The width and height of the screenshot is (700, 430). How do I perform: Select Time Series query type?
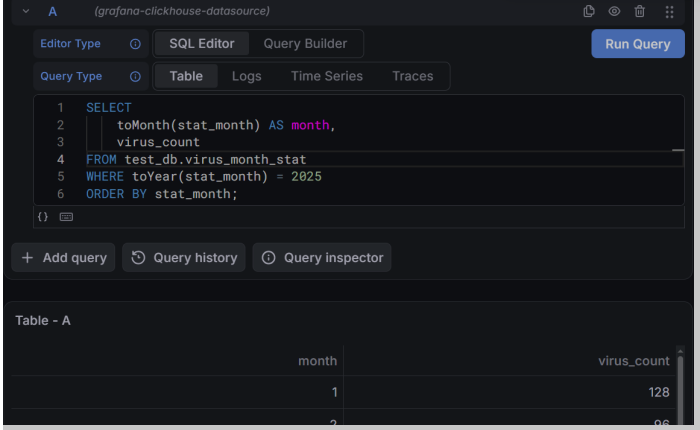(x=327, y=76)
